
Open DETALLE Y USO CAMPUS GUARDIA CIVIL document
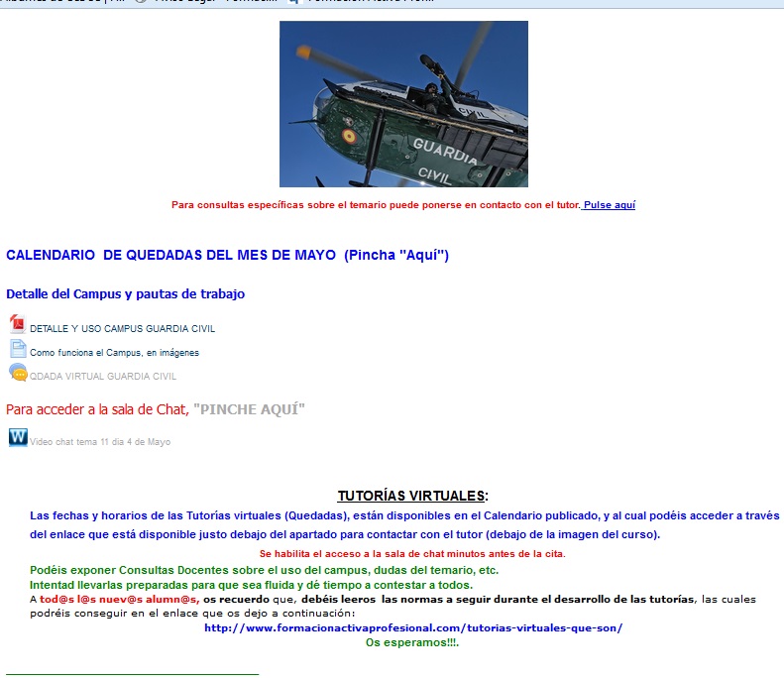123,328
